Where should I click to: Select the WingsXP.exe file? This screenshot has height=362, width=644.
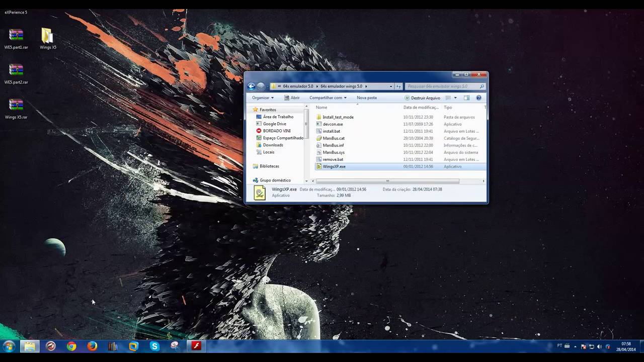tap(400, 166)
